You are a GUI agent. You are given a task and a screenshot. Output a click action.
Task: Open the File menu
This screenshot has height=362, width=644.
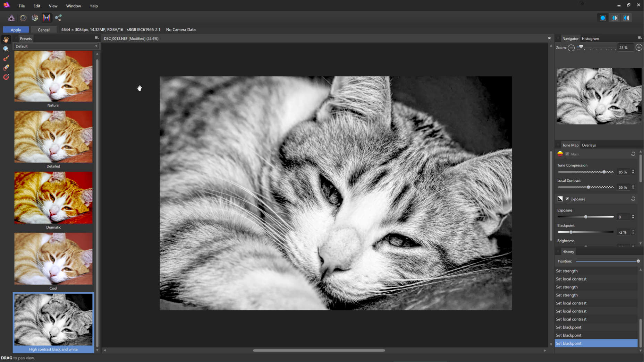click(22, 6)
